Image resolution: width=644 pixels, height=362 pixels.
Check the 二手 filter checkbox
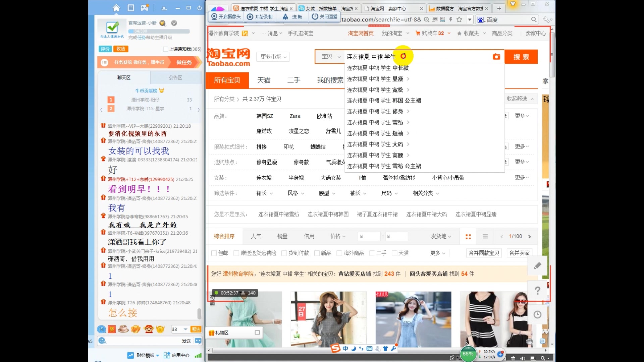372,253
